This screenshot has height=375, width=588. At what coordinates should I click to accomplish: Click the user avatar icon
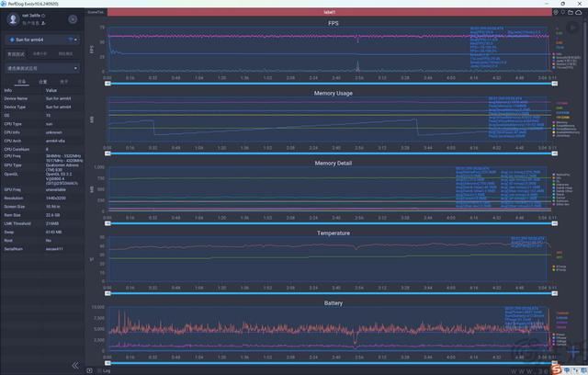tap(12, 19)
